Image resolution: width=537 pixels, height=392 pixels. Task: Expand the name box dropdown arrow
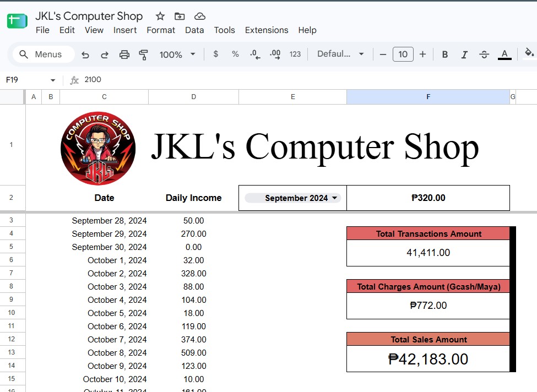pos(53,80)
